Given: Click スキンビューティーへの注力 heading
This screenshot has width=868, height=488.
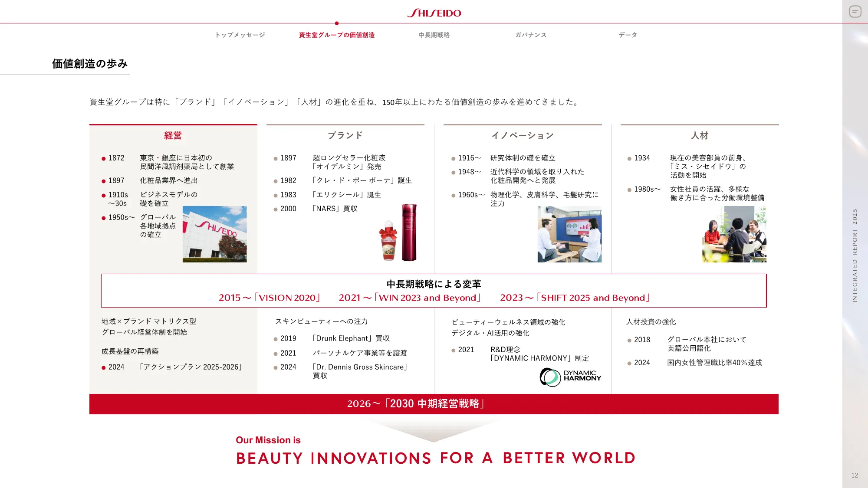Looking at the screenshot, I should coord(322,321).
